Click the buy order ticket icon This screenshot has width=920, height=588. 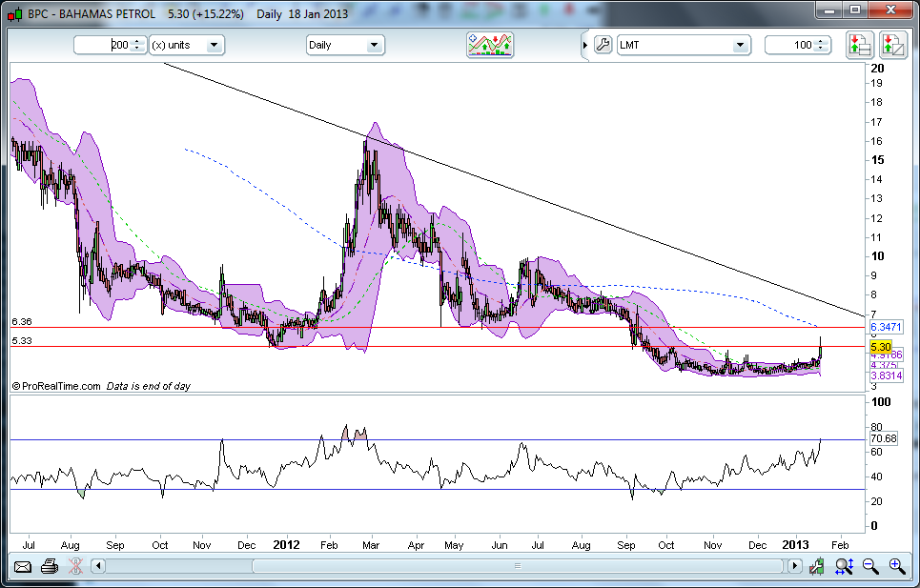(859, 45)
